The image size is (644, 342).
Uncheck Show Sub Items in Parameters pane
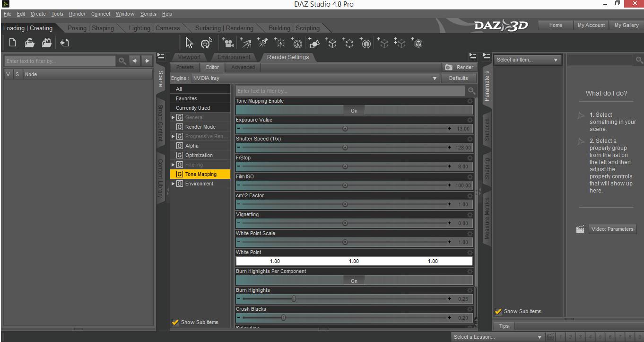[498, 311]
